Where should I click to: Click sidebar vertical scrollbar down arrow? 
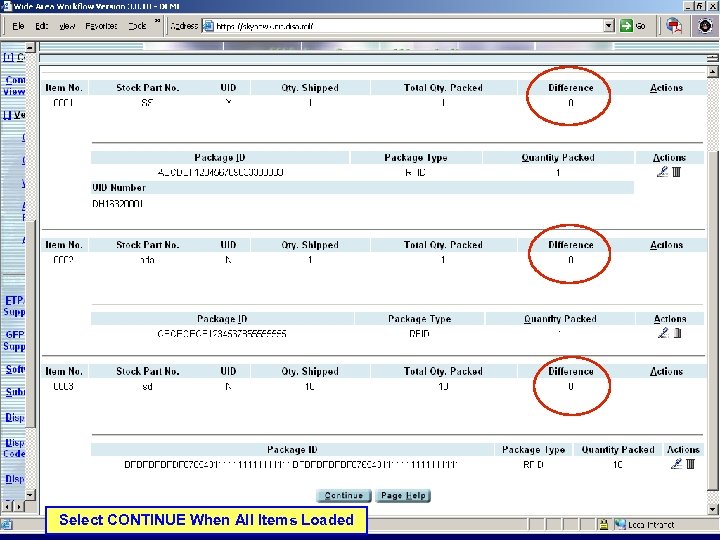30,495
